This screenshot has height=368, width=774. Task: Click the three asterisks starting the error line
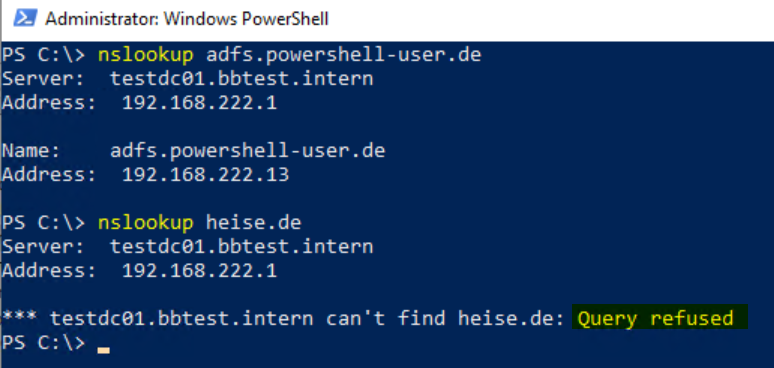[x=19, y=317]
